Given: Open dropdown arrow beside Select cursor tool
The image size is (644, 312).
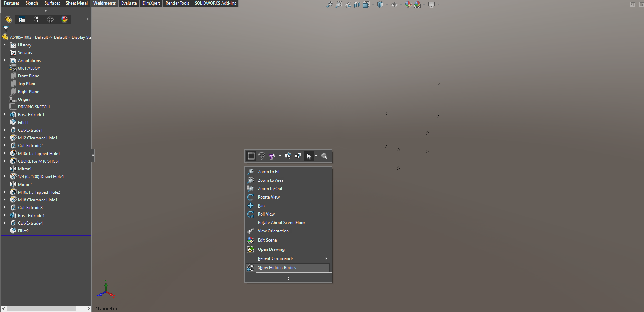Looking at the screenshot, I should coord(316,156).
